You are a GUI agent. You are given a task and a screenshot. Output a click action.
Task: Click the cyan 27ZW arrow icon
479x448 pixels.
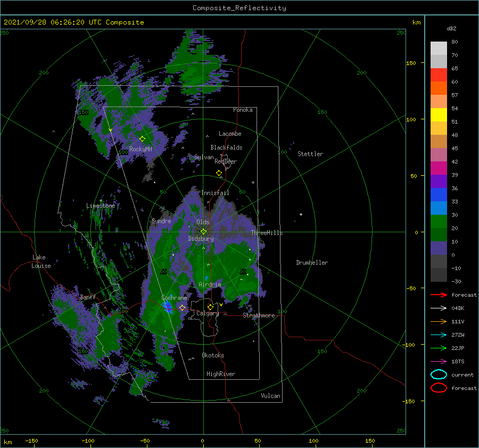click(x=439, y=335)
